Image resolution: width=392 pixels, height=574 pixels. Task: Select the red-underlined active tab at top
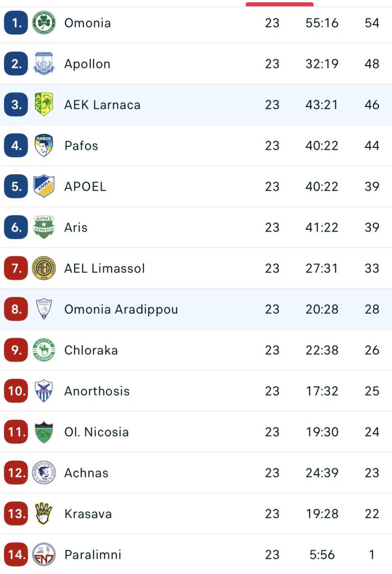(x=279, y=4)
